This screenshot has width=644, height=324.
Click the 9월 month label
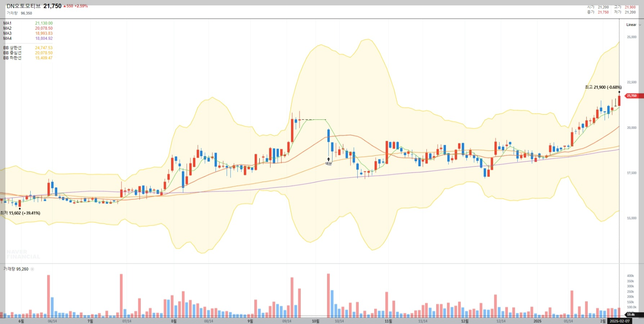tap(250, 321)
